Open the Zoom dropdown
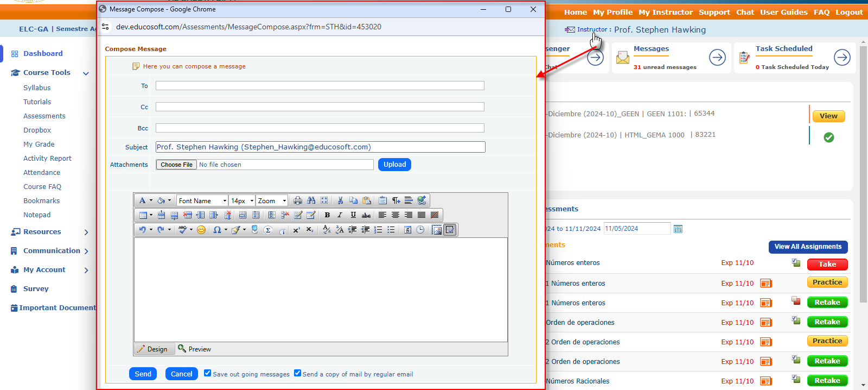The image size is (868, 390). pos(272,201)
